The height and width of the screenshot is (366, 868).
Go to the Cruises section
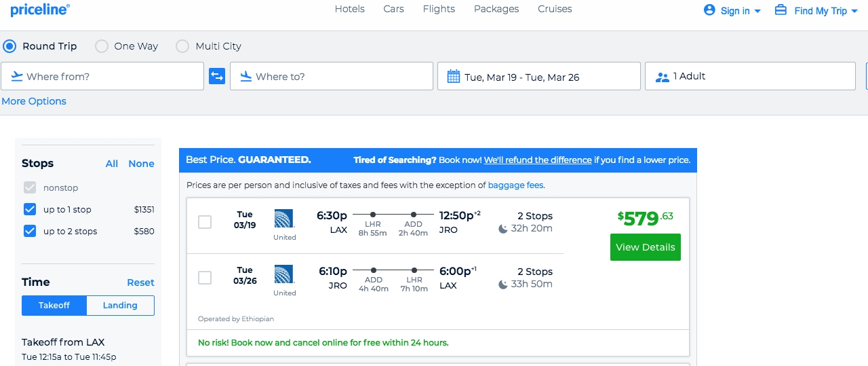[555, 9]
